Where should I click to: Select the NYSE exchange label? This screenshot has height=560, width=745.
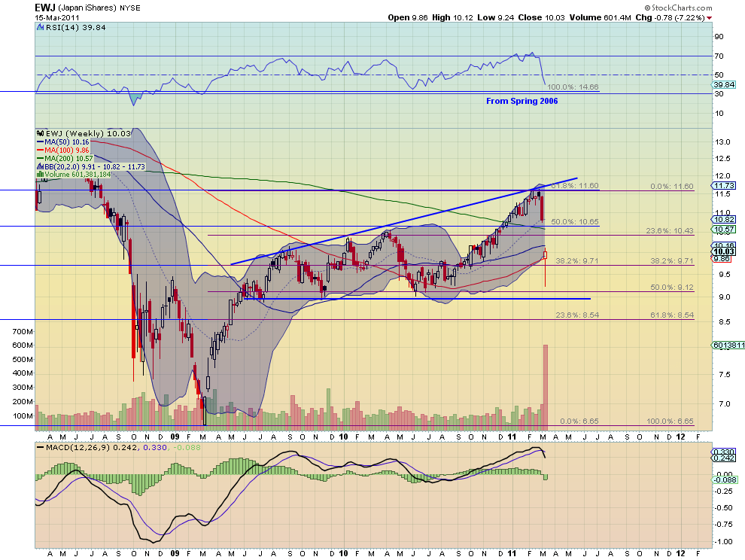[x=129, y=8]
